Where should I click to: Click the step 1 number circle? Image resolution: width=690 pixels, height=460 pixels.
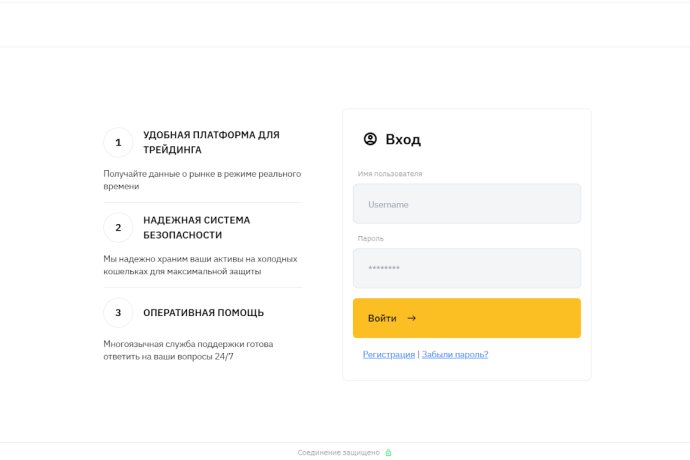tap(118, 143)
